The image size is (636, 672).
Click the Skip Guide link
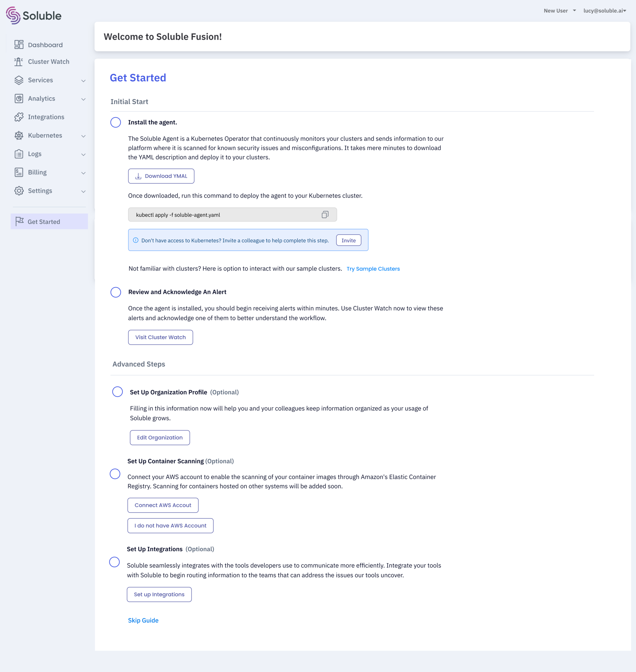pyautogui.click(x=143, y=620)
